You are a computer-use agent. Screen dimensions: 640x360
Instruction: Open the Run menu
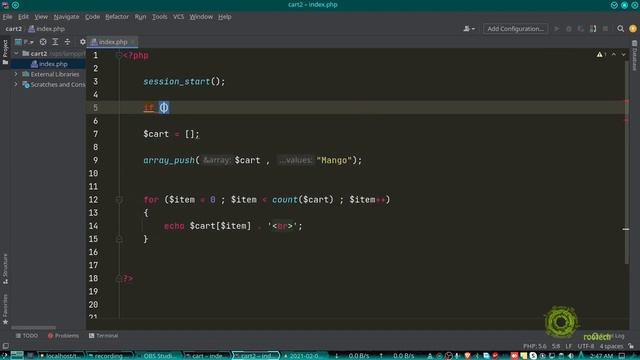coord(140,17)
